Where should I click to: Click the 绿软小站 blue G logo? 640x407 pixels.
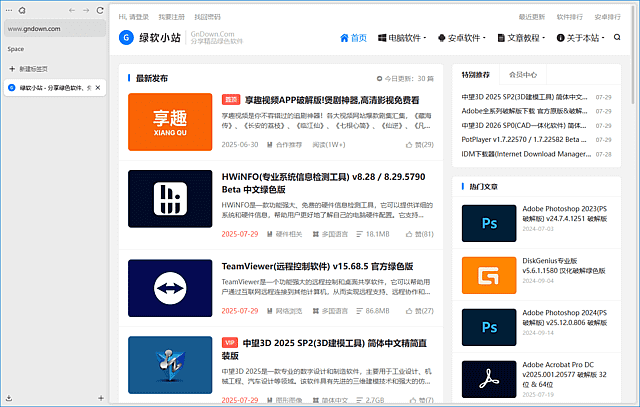[126, 38]
